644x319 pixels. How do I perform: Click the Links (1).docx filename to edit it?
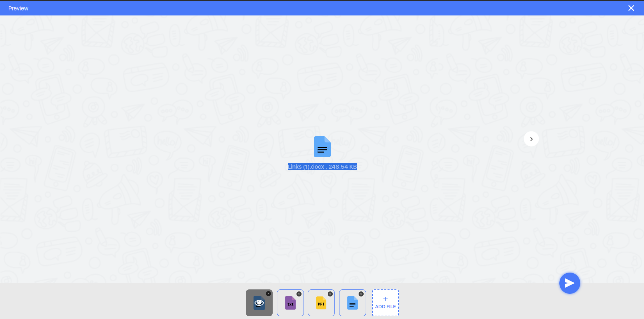coord(307,166)
